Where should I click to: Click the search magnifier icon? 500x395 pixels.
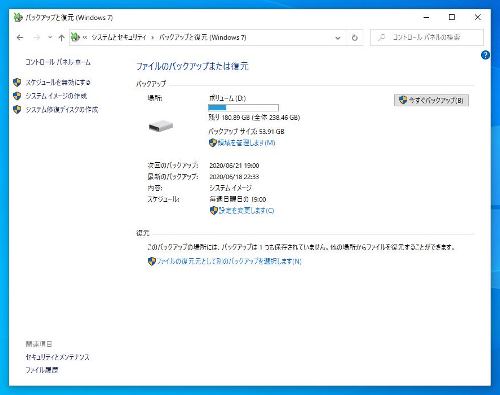[x=381, y=37]
